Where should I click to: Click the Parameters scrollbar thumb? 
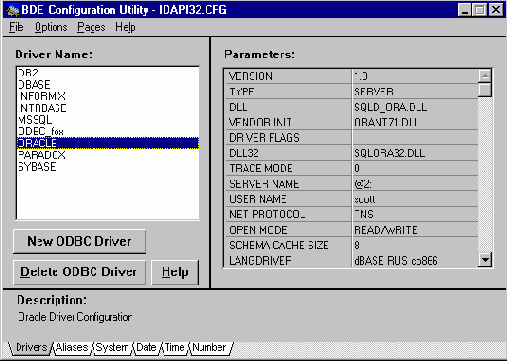tap(485, 90)
